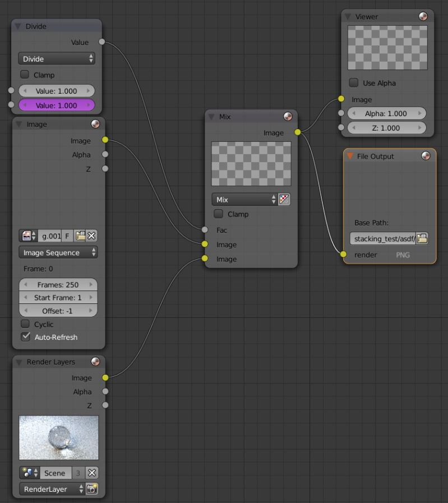448x503 pixels.
Task: Click the F fake user button
Action: point(67,236)
